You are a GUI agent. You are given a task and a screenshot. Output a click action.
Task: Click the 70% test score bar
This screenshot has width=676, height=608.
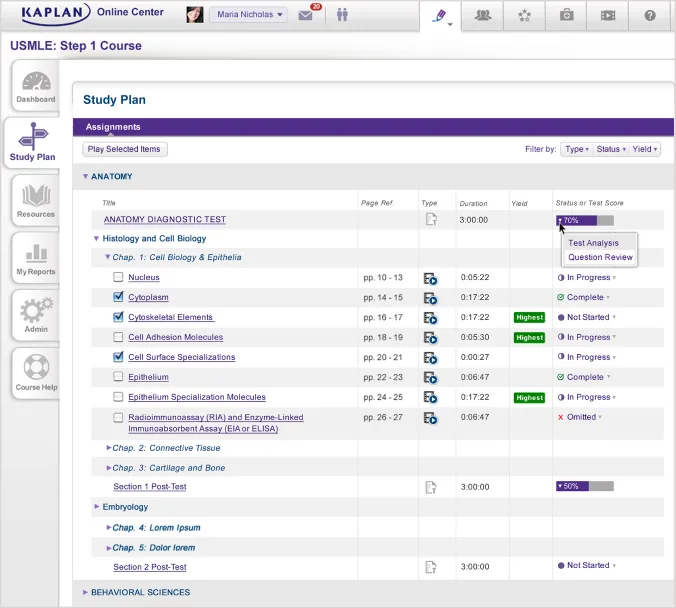point(585,220)
